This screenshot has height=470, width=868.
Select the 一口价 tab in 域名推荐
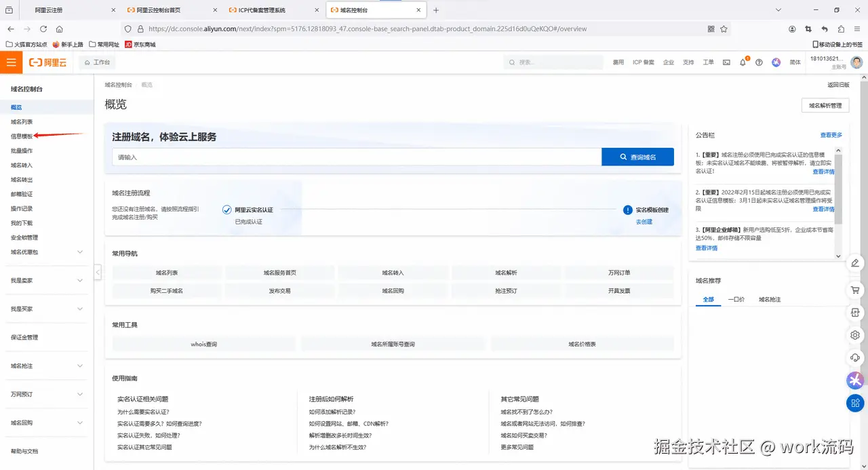click(736, 299)
